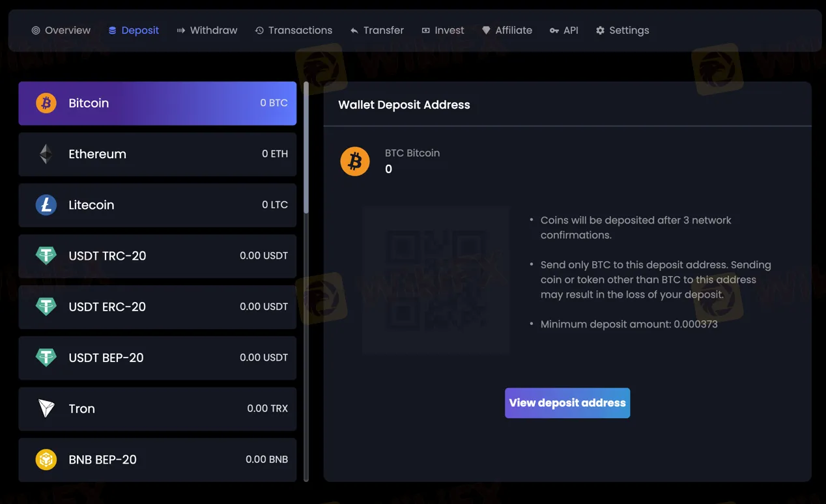Click the Affiliate badge icon
The height and width of the screenshot is (504, 826).
tap(485, 30)
